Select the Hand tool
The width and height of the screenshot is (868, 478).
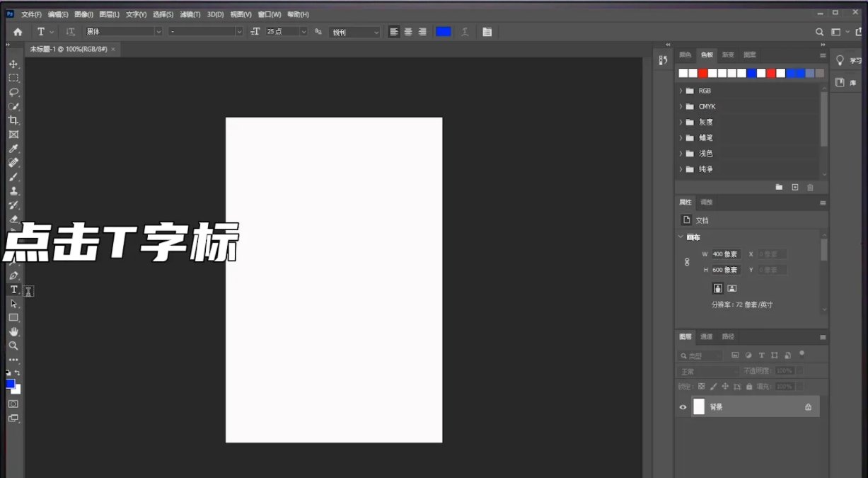click(x=13, y=331)
